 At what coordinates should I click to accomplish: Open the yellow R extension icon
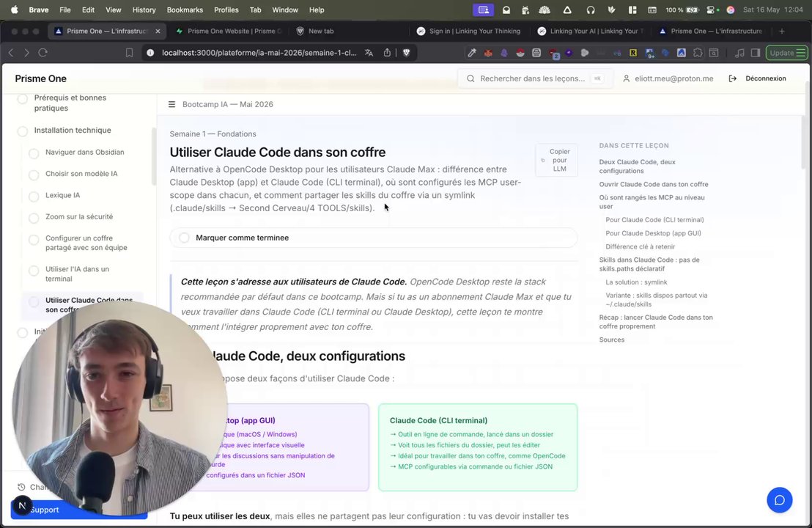[x=633, y=53]
